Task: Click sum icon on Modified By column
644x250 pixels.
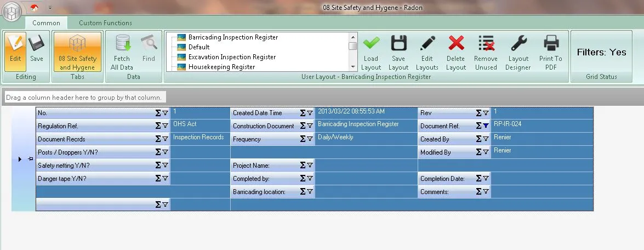Action: pos(479,152)
